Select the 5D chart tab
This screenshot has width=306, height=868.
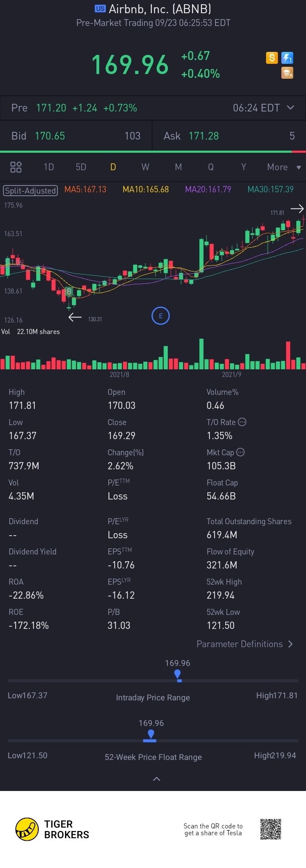pos(81,167)
